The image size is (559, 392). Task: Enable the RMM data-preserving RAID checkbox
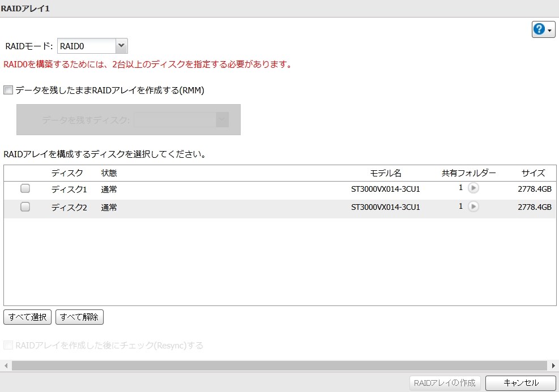pyautogui.click(x=8, y=90)
